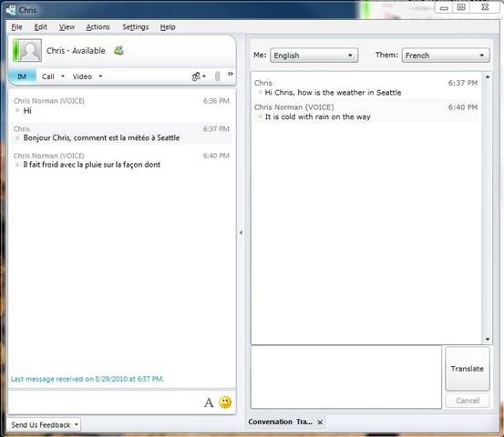This screenshot has height=437, width=504.
Task: Click the Cancel button
Action: pos(468,401)
